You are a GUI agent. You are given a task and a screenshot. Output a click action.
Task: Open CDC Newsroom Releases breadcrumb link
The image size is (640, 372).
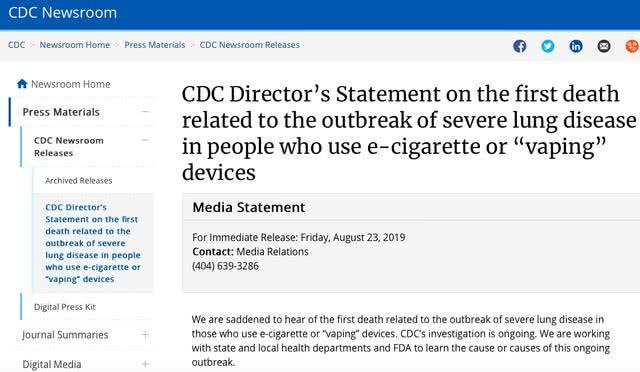tap(249, 45)
